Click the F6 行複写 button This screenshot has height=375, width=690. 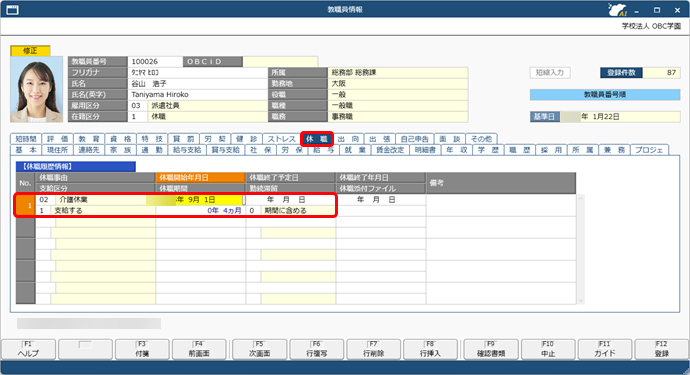317,349
